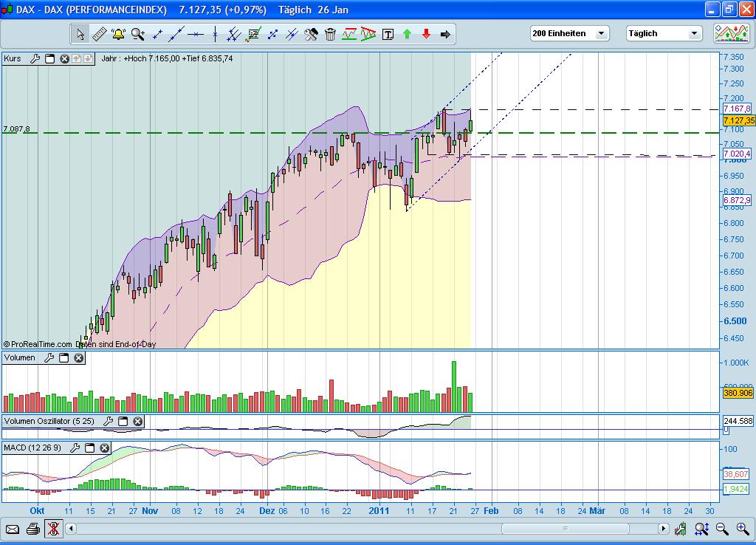Click the delete/trash drawing icon
This screenshot has width=756, height=545.
coord(330,34)
